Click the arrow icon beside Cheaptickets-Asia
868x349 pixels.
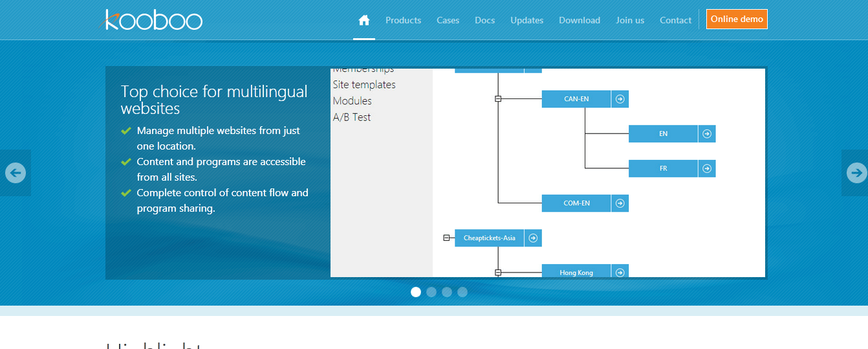533,238
